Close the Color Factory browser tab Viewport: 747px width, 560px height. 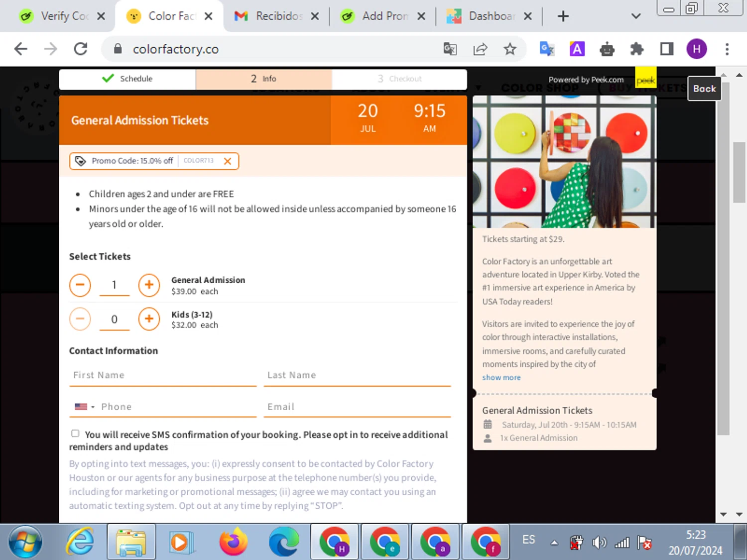coord(209,16)
